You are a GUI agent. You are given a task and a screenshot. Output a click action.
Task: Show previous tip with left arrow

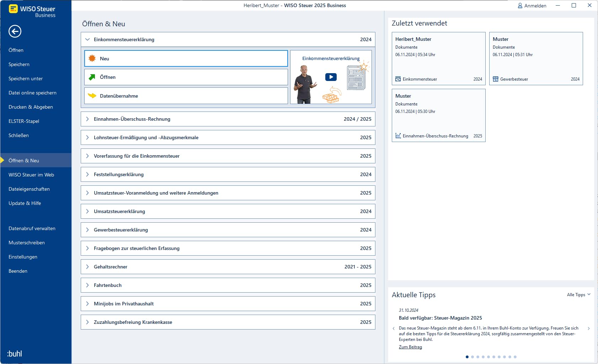coord(394,328)
